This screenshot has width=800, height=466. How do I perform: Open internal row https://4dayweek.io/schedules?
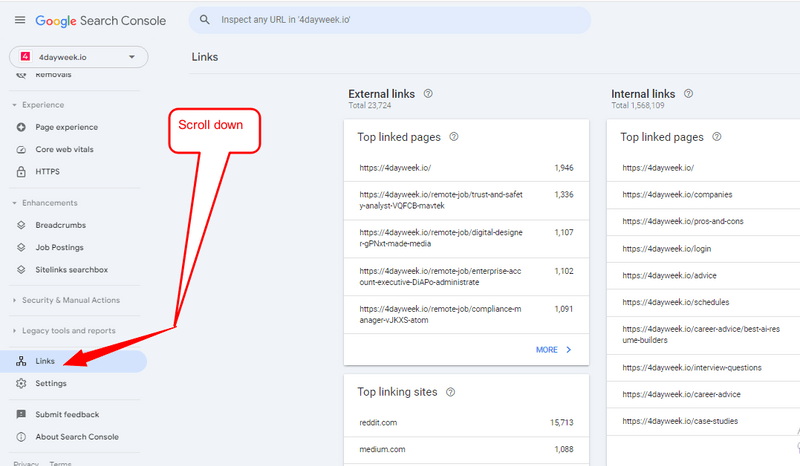click(x=704, y=303)
